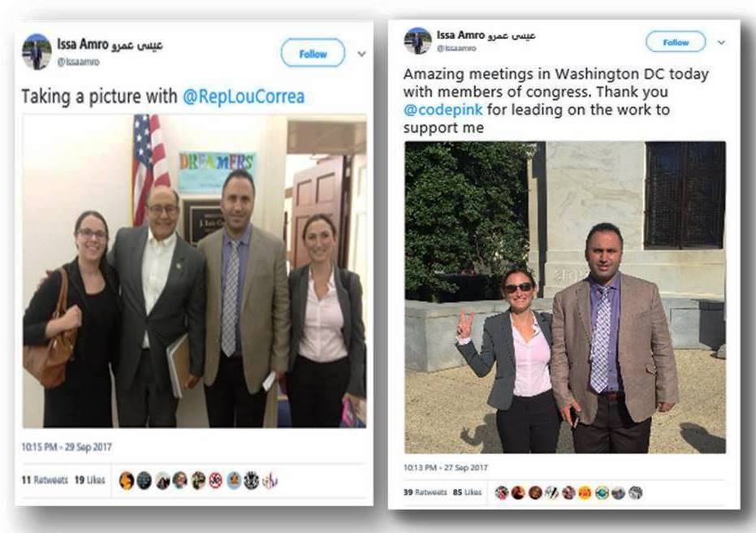Screen dimensions: 756x533
Task: Open the 29 Sep 2017 timestamp
Action: tap(67, 447)
